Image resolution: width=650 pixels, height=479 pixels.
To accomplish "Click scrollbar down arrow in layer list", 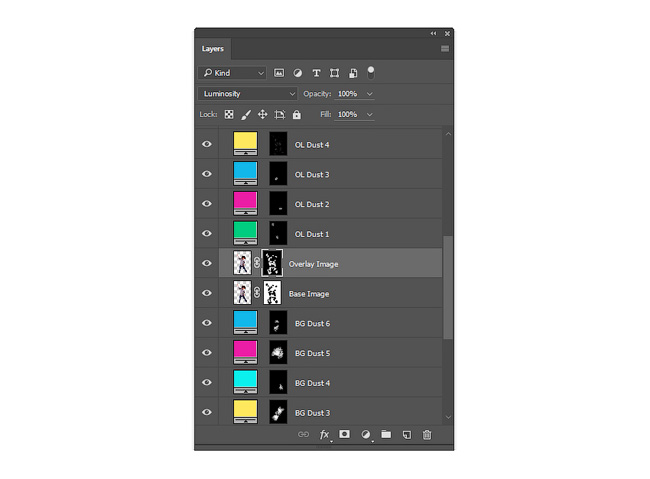I will click(x=448, y=417).
